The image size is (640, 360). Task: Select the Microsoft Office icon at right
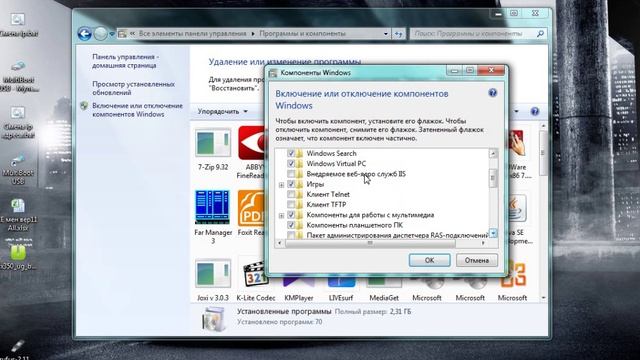click(513, 275)
